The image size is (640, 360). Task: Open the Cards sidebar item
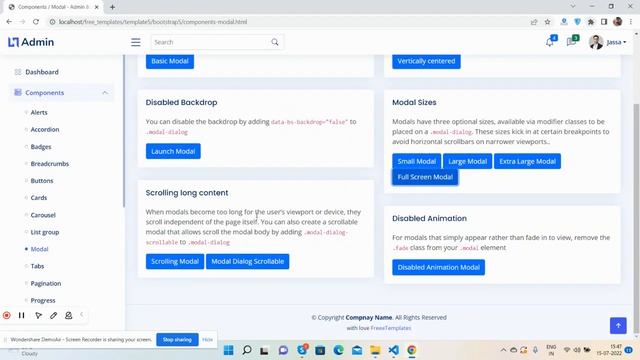point(38,198)
